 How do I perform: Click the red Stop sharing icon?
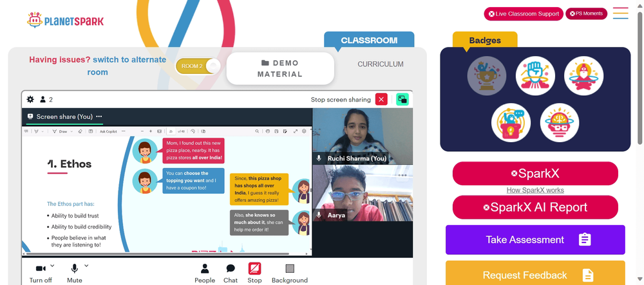(x=254, y=269)
